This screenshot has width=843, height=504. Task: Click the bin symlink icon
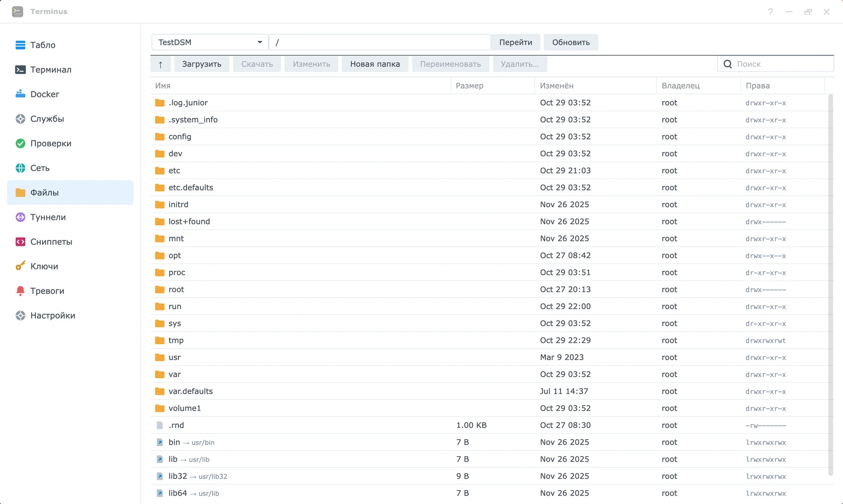click(x=160, y=442)
